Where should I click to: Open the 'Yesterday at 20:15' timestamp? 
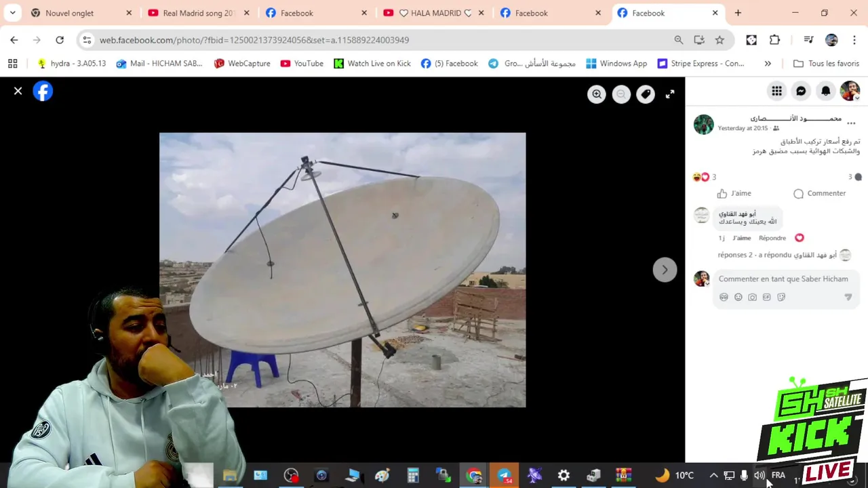743,128
